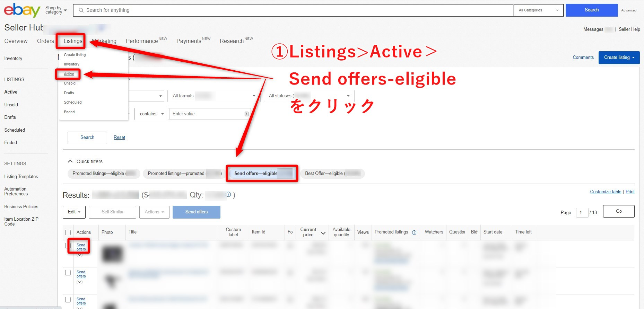
Task: Open All formats dropdown
Action: click(x=214, y=96)
